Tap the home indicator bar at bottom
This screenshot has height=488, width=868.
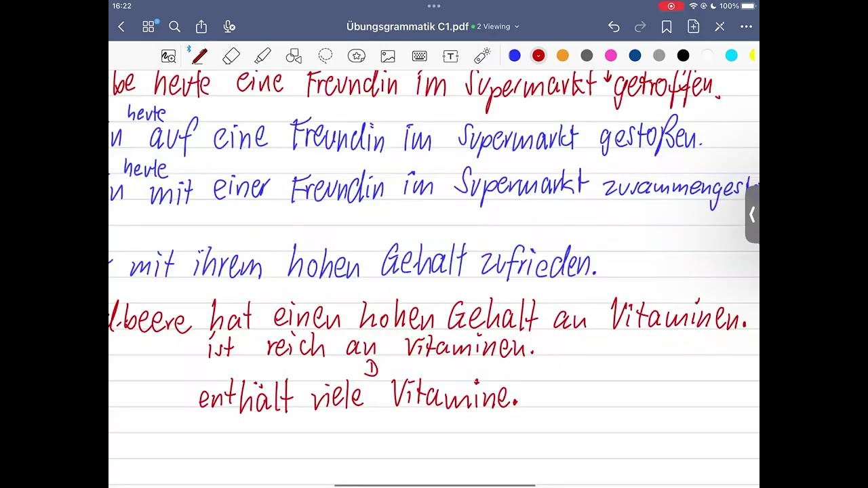coord(434,485)
